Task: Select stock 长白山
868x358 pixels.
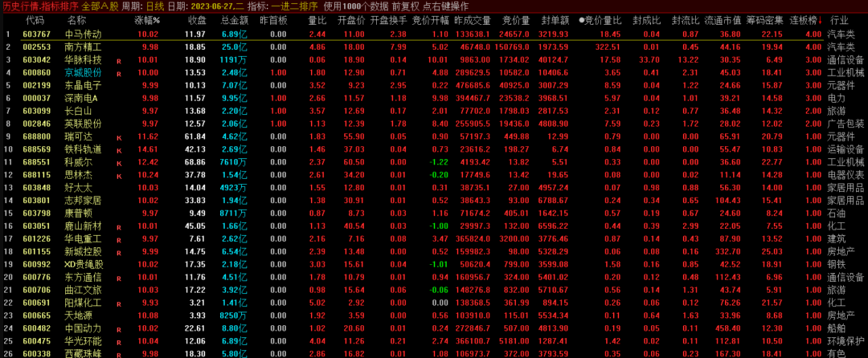Action: pos(79,111)
